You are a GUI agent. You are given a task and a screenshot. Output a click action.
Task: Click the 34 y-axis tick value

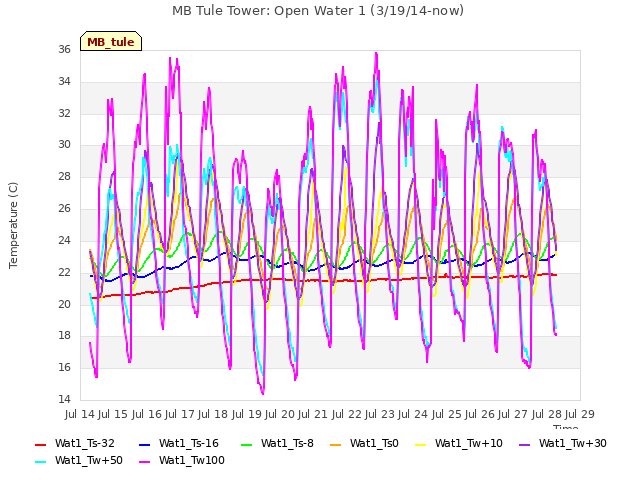64,81
